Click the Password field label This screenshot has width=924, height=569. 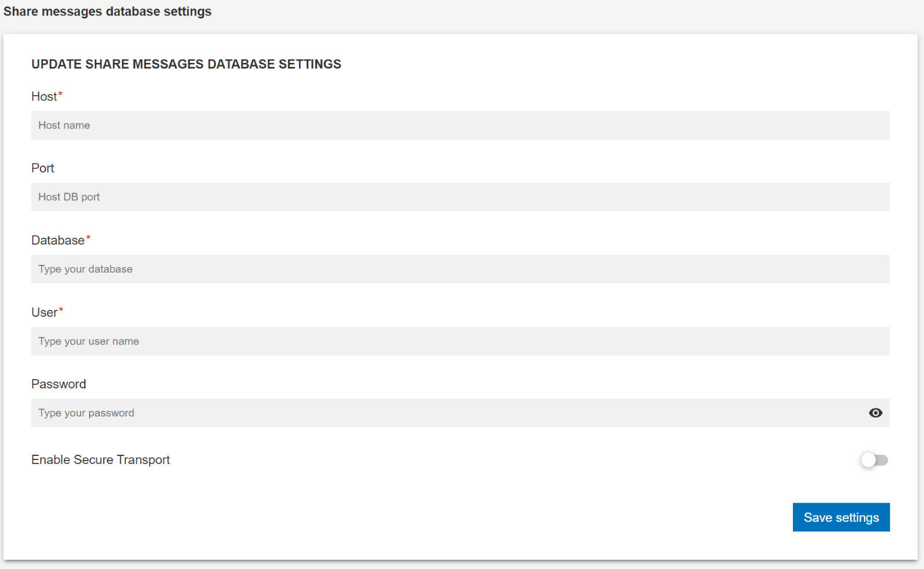[x=58, y=384]
